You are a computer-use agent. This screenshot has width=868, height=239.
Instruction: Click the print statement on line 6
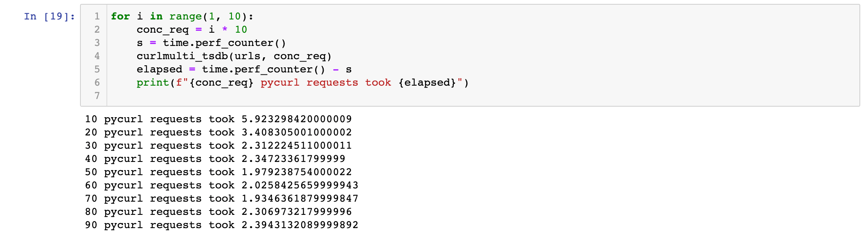[x=152, y=83]
